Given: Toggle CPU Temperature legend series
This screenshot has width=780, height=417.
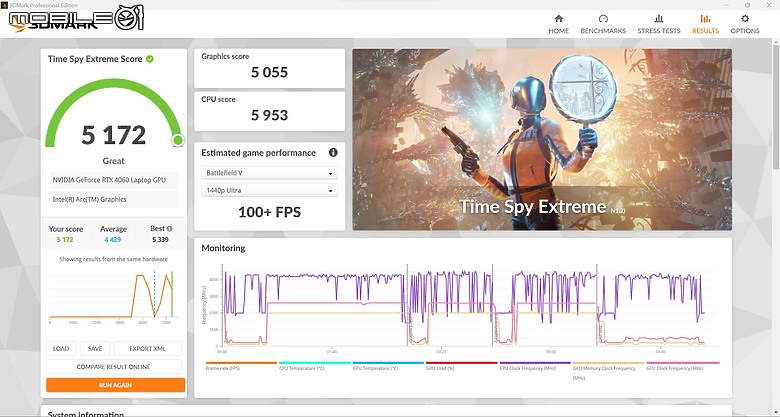Looking at the screenshot, I should [x=314, y=366].
